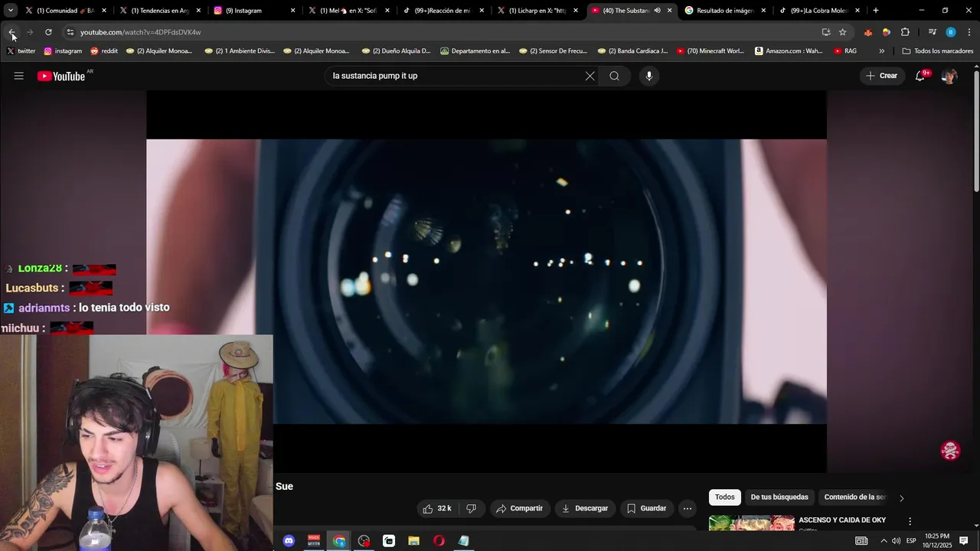Switch to the Licharp en X tab
980x551 pixels.
tap(537, 11)
